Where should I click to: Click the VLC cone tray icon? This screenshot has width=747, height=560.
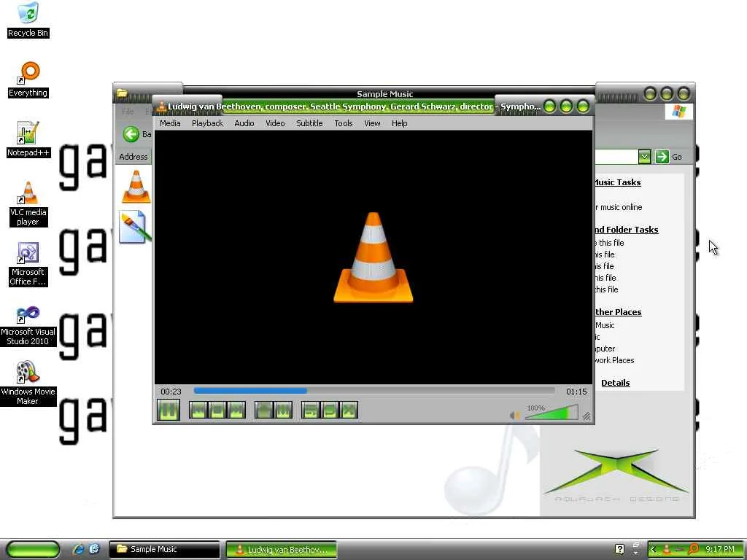pyautogui.click(x=667, y=549)
